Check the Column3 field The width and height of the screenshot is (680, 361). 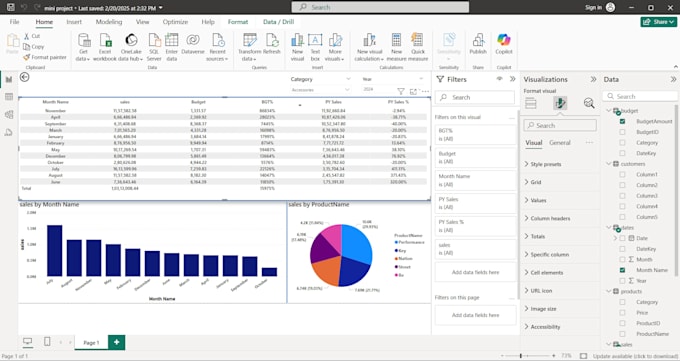(x=622, y=196)
